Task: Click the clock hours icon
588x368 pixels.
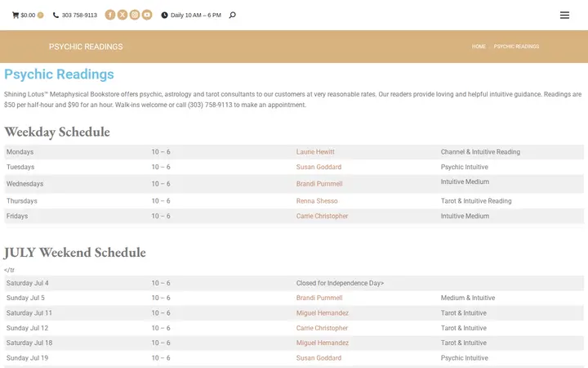Action: tap(164, 15)
